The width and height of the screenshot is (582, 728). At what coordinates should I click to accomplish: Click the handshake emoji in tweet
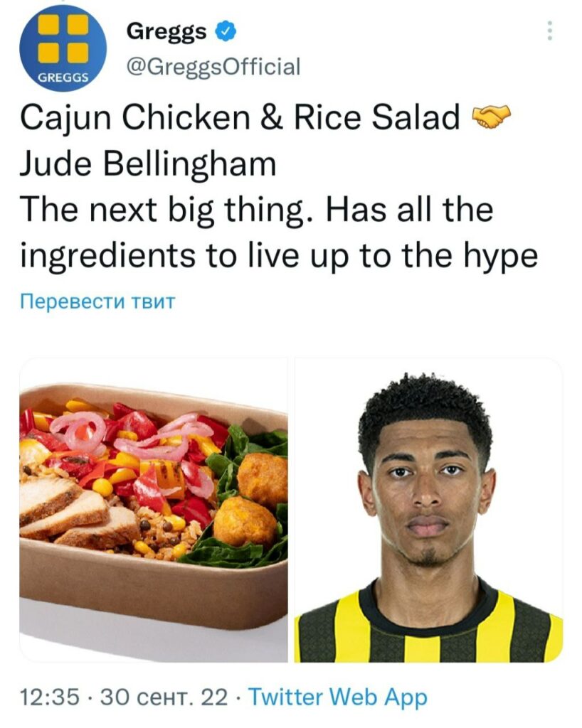click(491, 117)
